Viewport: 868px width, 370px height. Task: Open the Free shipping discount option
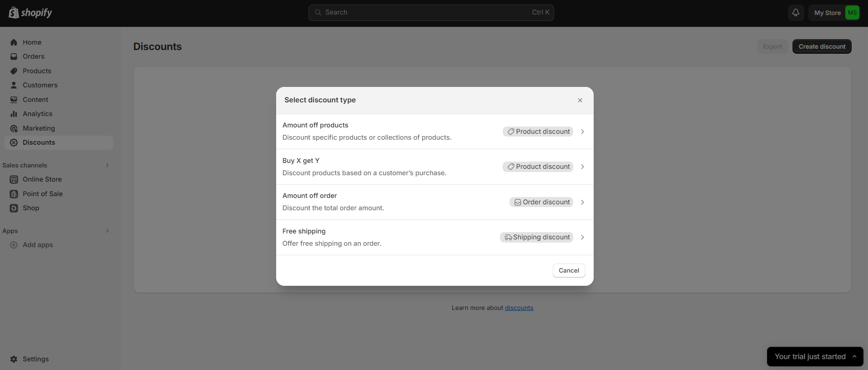tap(583, 237)
